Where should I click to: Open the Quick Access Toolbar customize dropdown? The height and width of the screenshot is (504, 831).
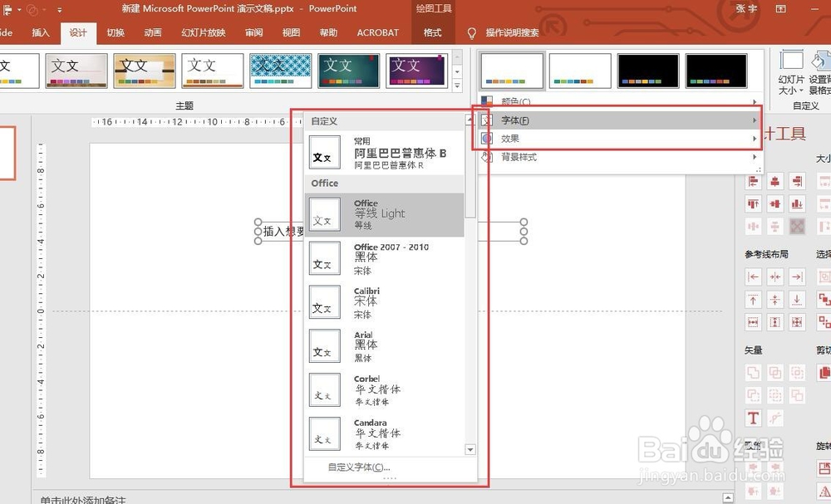[x=59, y=9]
